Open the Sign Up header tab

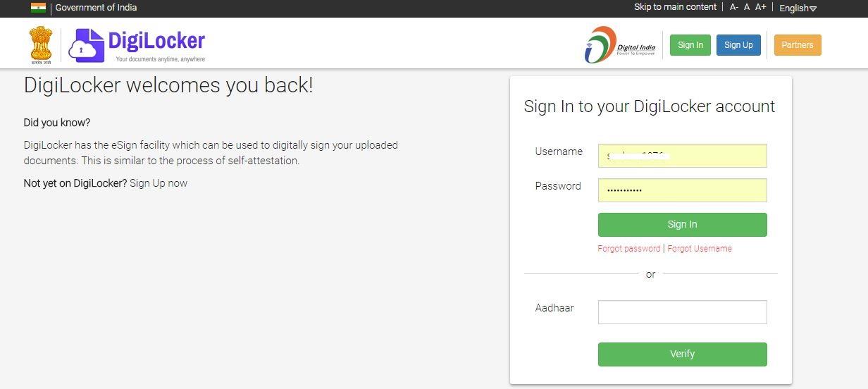pos(738,45)
